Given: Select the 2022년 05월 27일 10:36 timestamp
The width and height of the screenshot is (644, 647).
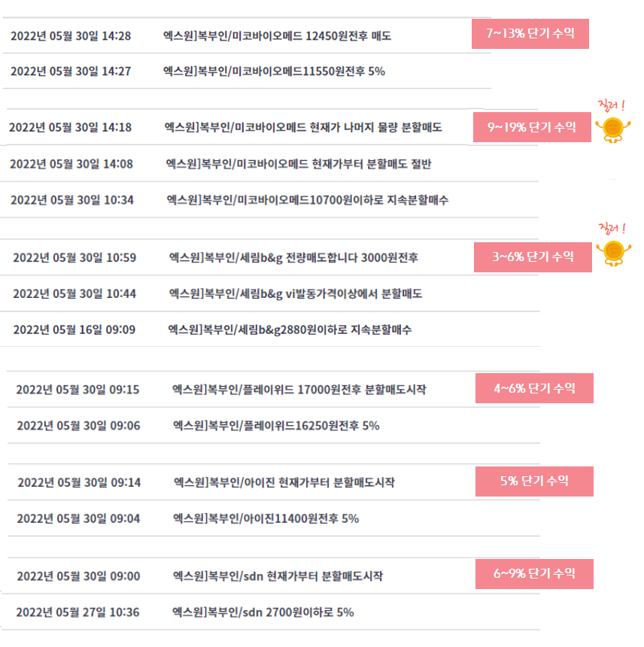Looking at the screenshot, I should click(x=77, y=612).
